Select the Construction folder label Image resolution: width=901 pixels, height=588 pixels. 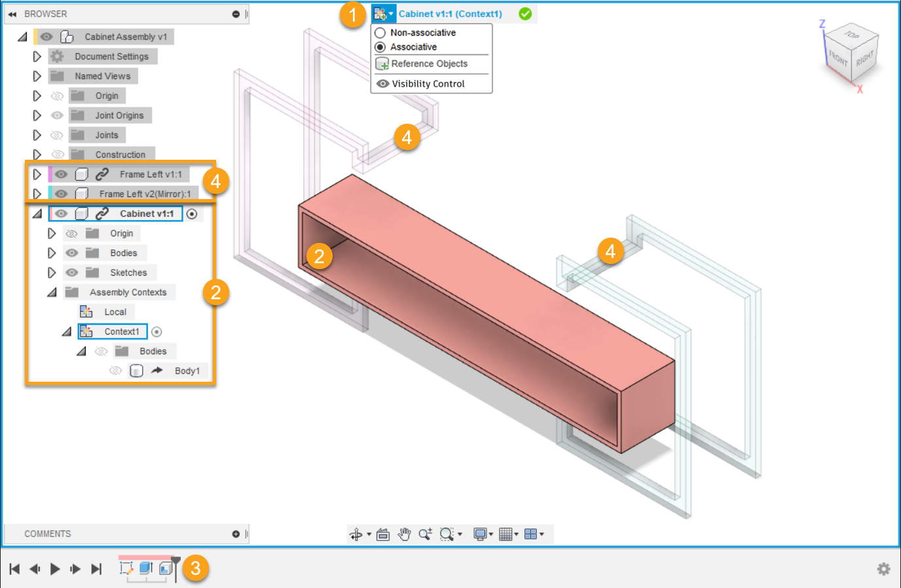[x=120, y=155]
